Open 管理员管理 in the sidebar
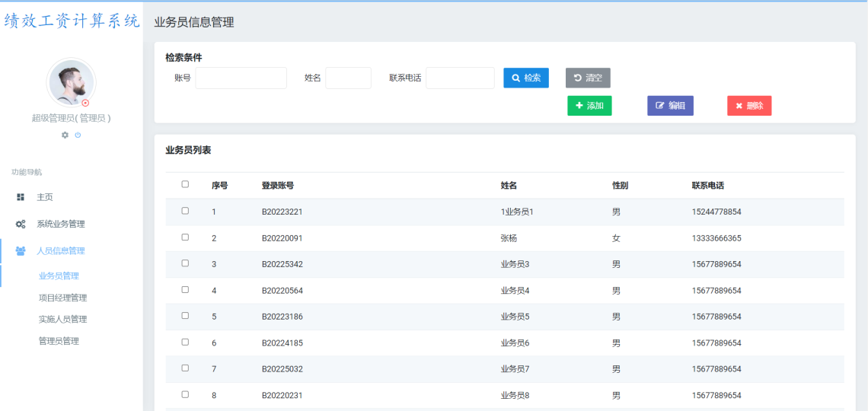The image size is (868, 411). click(x=59, y=341)
